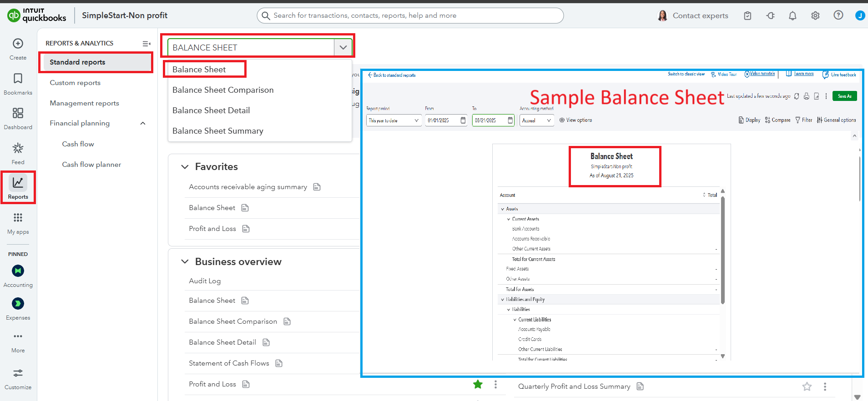Go to the Dashboard icon
This screenshot has height=401, width=868.
click(18, 113)
